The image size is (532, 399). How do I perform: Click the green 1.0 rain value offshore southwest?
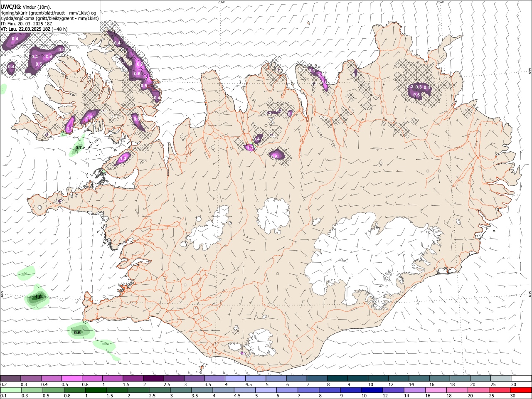pyautogui.click(x=38, y=297)
